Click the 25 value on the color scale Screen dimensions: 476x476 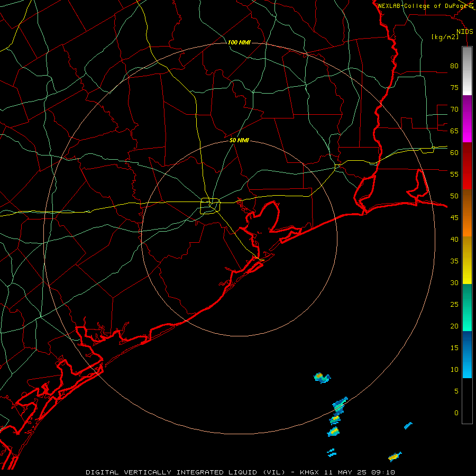(x=454, y=305)
